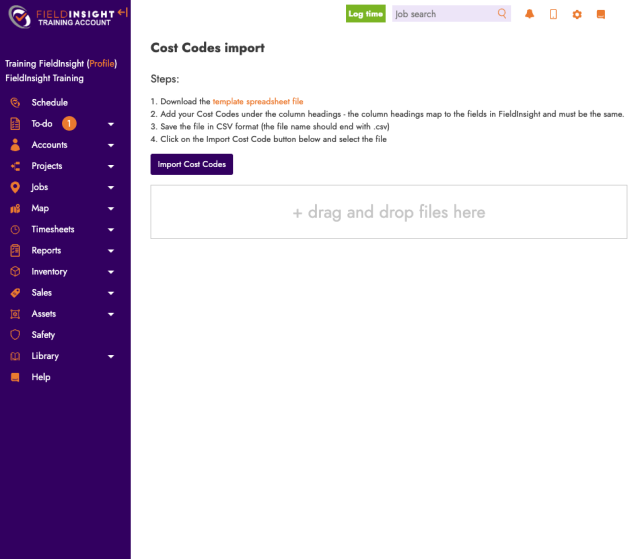Viewport: 630px width, 559px height.
Task: Click the search magnifier icon
Action: pos(502,14)
